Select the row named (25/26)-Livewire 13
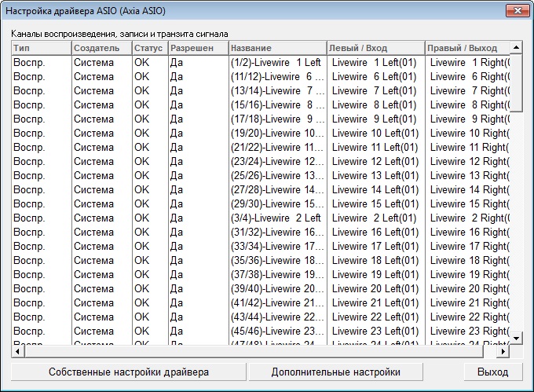This screenshot has width=534, height=392. point(261,175)
